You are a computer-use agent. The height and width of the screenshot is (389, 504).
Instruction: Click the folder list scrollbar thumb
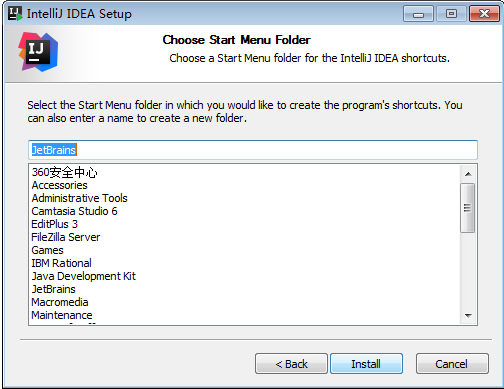coord(467,208)
